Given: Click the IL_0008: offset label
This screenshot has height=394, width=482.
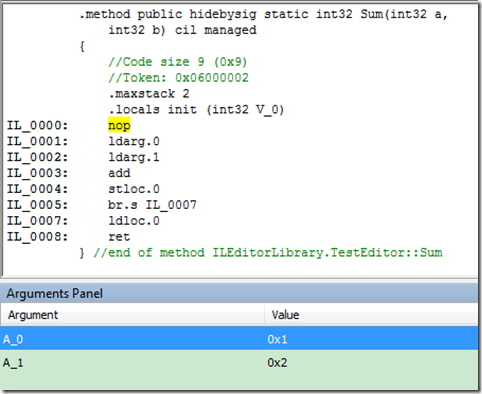Looking at the screenshot, I should click(37, 237).
